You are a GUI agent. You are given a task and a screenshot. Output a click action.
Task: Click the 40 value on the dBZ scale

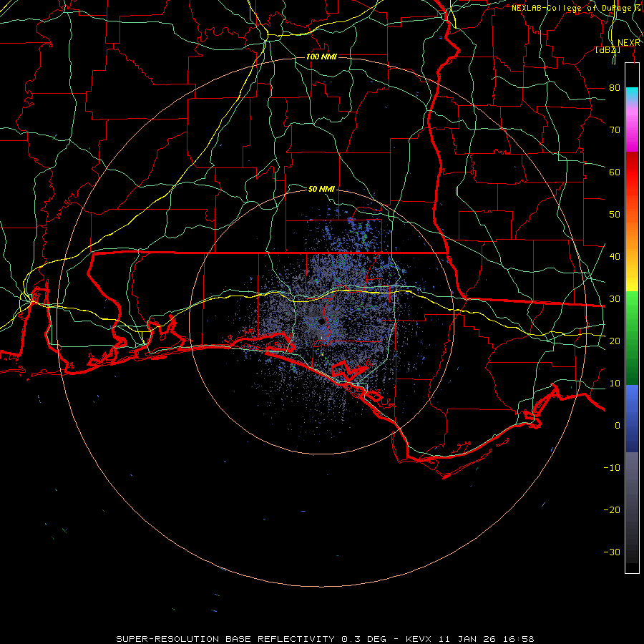tap(615, 256)
